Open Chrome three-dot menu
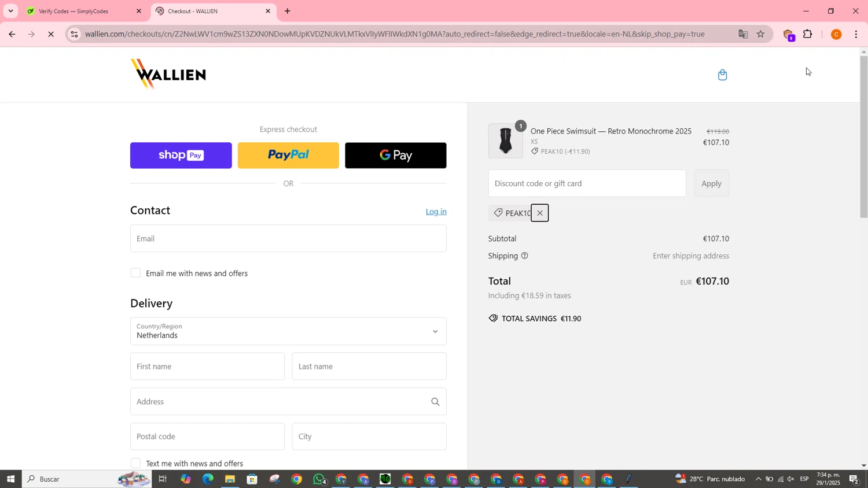The width and height of the screenshot is (868, 488). pyautogui.click(x=856, y=34)
